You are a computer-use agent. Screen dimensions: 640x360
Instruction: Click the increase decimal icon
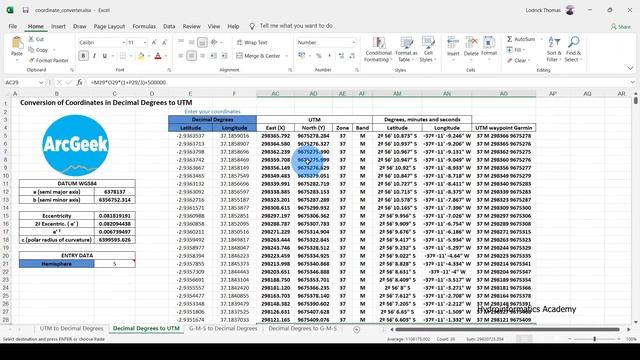[x=341, y=56]
